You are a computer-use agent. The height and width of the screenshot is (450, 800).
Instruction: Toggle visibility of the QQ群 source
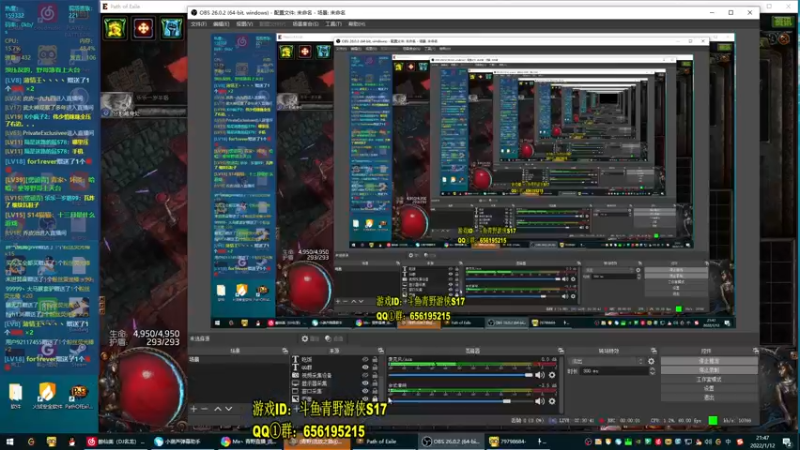tap(365, 367)
